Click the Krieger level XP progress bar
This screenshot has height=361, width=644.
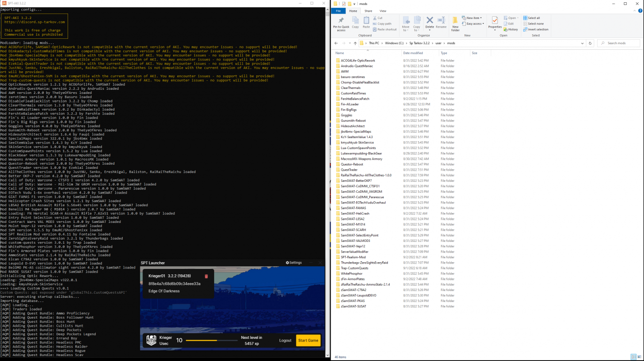point(211,340)
